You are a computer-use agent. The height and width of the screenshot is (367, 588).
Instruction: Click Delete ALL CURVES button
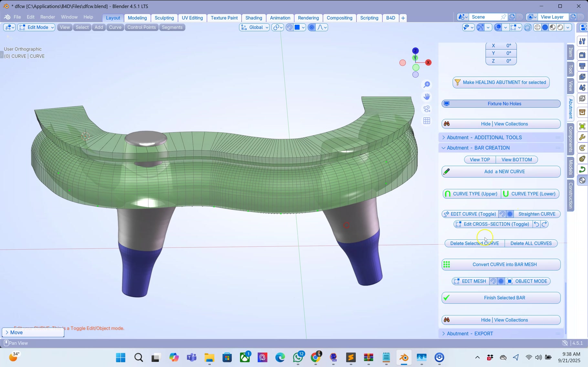[531, 244]
